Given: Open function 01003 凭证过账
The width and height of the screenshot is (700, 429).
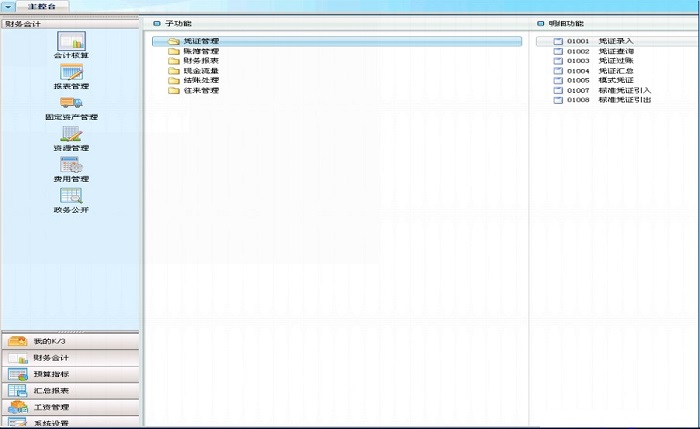Looking at the screenshot, I should tap(593, 61).
